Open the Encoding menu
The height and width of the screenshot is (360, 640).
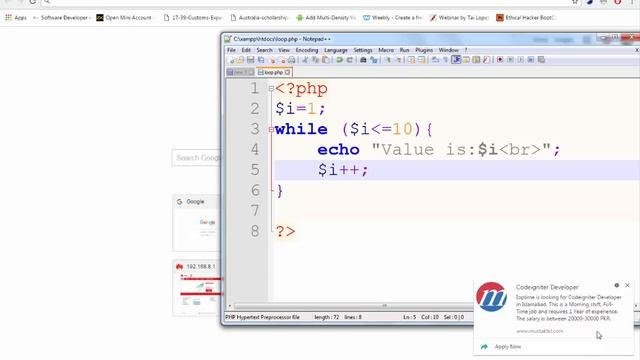307,50
